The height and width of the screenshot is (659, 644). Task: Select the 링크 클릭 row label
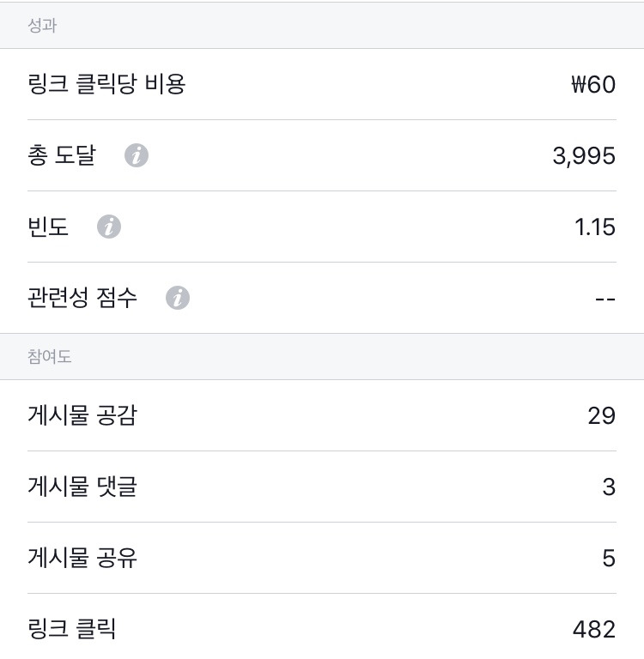(x=71, y=629)
